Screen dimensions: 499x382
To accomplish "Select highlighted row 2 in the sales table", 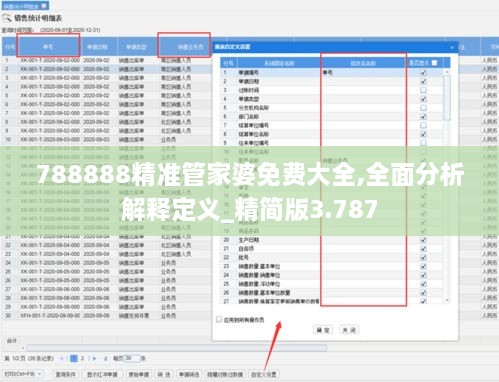I will tap(107, 69).
